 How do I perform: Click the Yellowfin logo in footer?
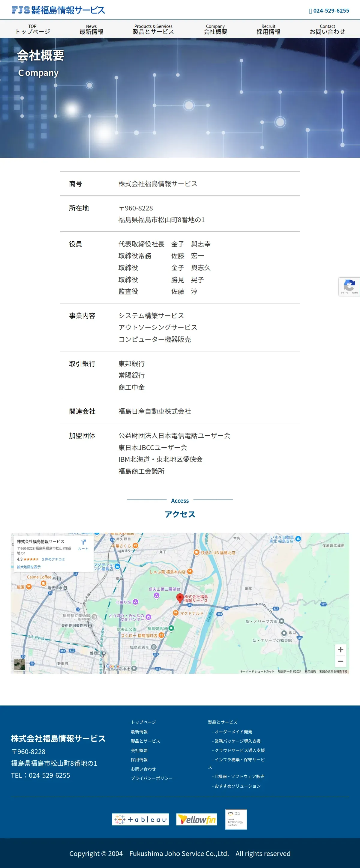coord(196,819)
